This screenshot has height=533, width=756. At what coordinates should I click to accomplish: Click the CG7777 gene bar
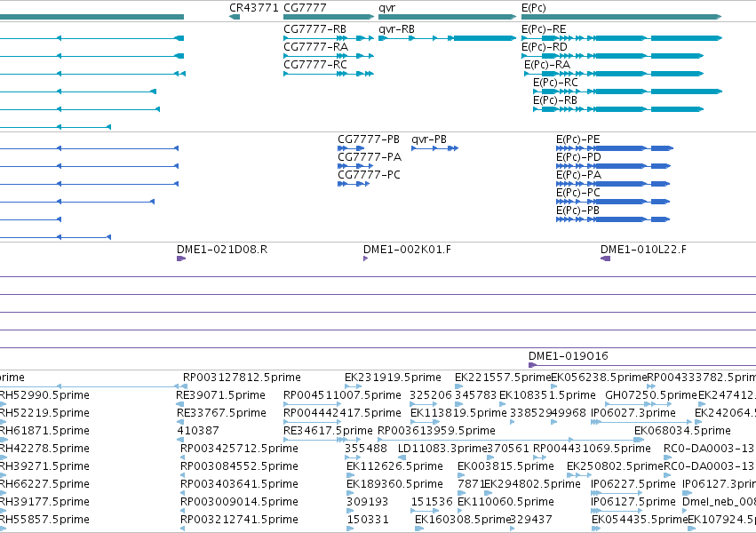(329, 17)
